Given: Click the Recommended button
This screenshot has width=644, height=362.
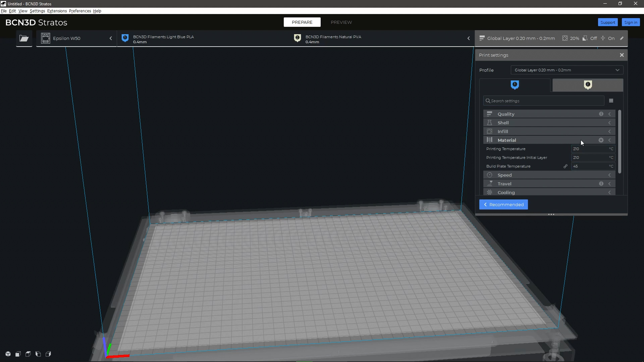Looking at the screenshot, I should click(x=503, y=204).
